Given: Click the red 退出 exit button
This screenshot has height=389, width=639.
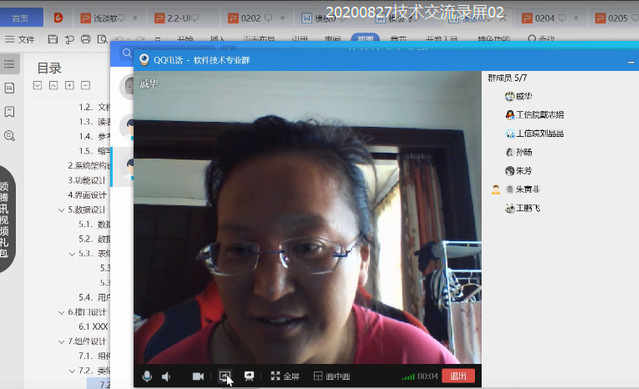Looking at the screenshot, I should click(x=458, y=376).
